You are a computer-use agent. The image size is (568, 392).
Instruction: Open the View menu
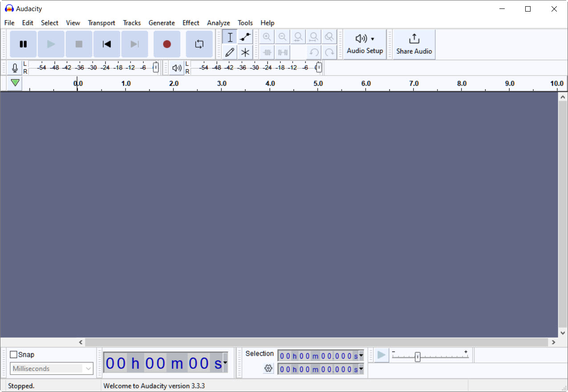[x=73, y=23]
